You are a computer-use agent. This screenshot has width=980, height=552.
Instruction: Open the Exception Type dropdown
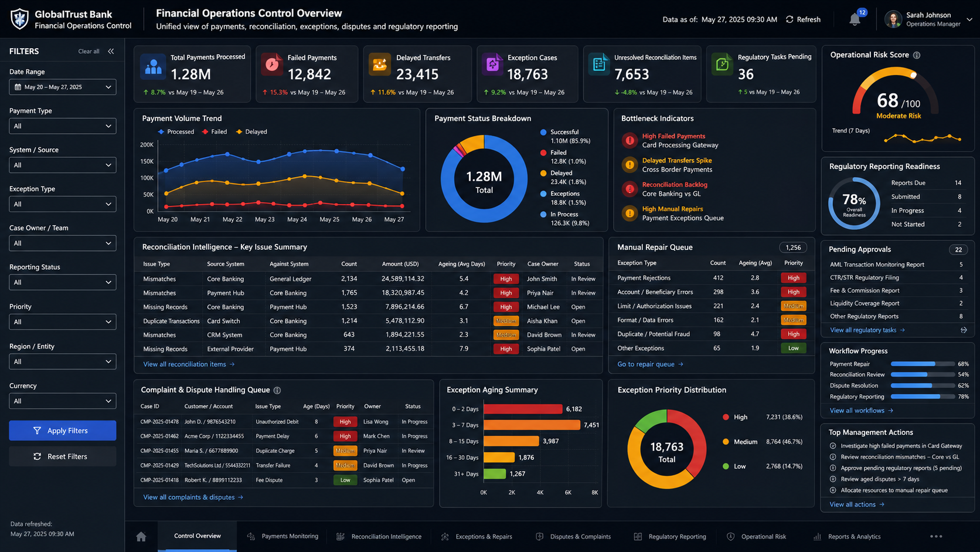pos(63,204)
